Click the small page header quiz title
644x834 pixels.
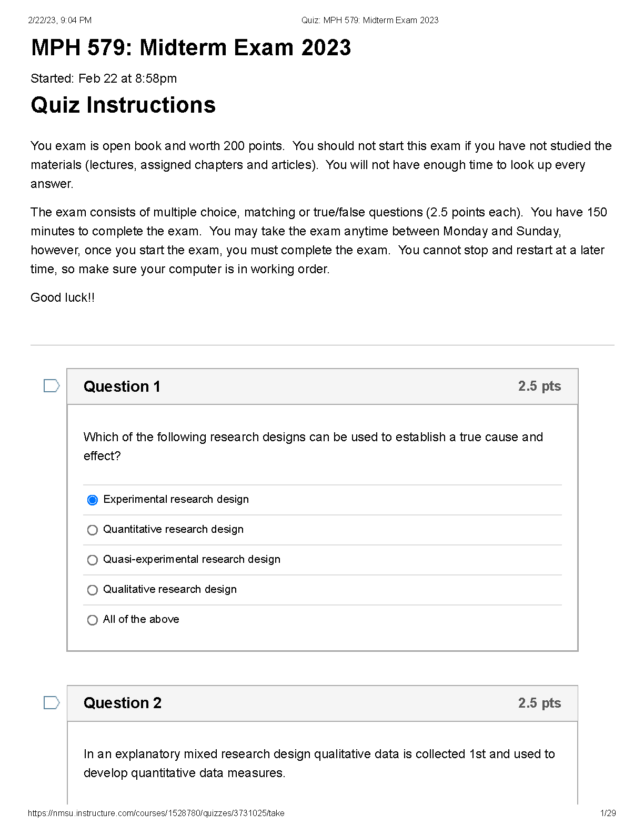[370, 20]
